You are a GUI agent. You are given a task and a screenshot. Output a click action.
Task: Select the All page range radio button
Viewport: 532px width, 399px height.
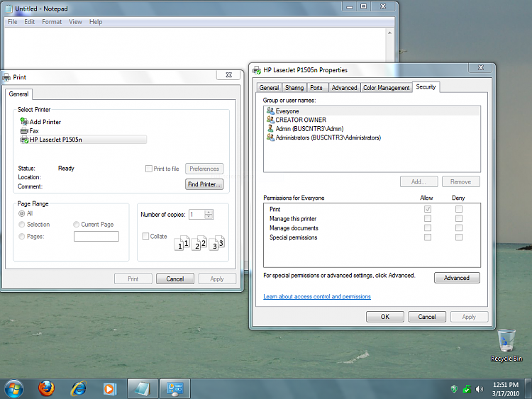[x=22, y=213]
